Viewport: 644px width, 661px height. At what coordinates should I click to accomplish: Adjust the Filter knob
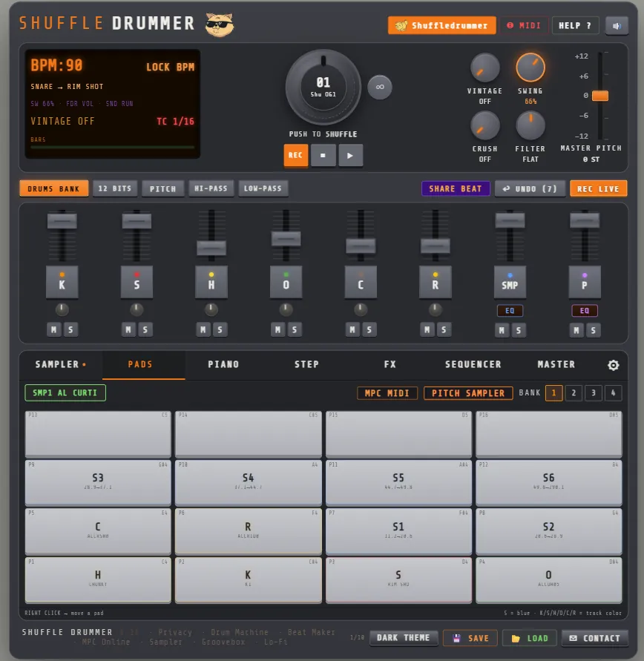530,125
